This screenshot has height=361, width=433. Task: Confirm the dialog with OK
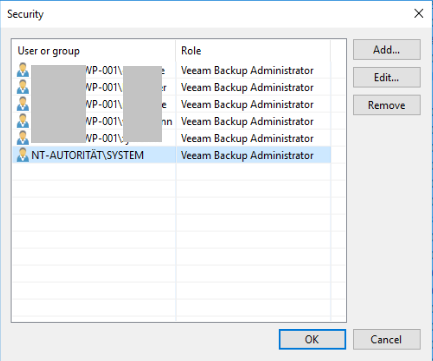click(312, 339)
